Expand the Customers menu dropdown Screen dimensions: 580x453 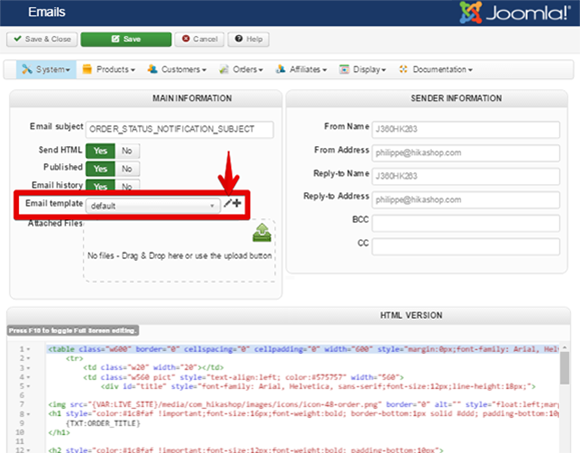pos(177,69)
